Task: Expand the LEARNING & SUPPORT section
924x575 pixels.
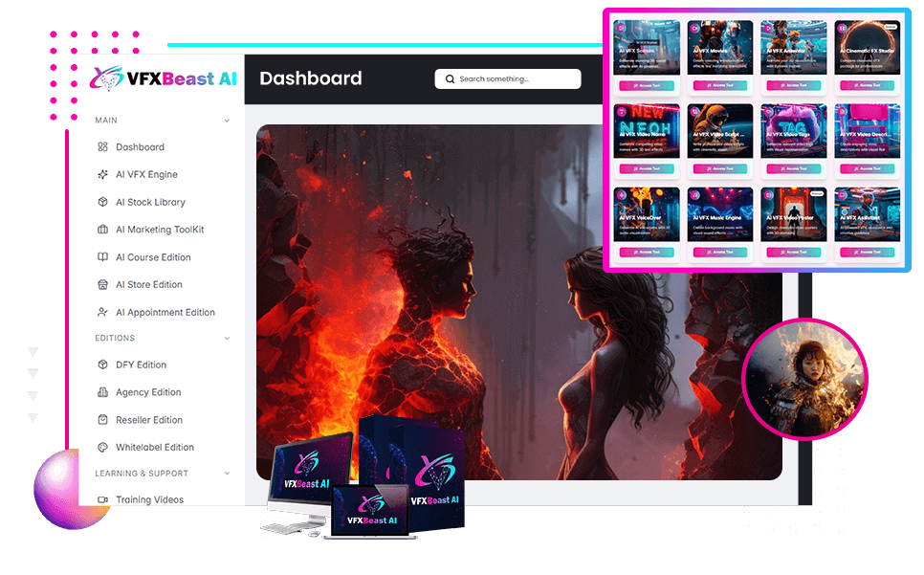Action: tap(227, 473)
